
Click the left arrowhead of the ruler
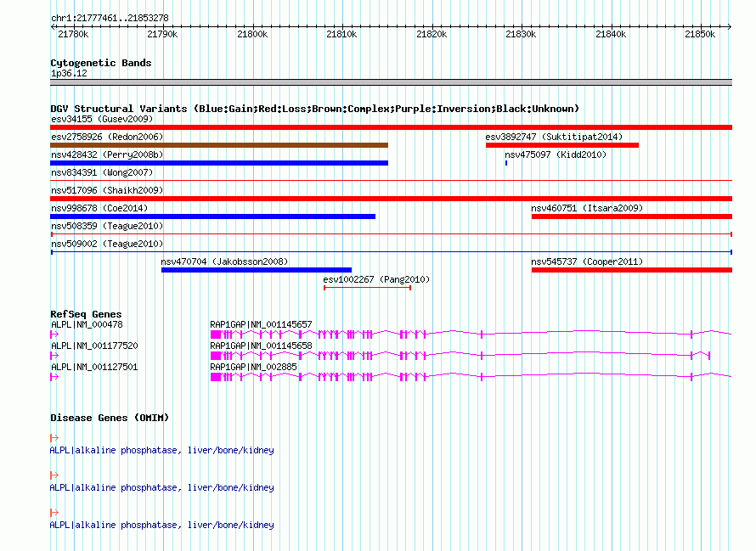point(53,26)
